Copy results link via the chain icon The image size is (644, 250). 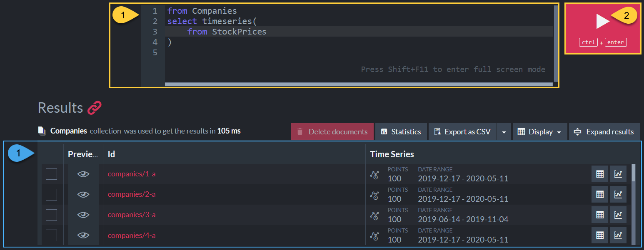(x=95, y=108)
